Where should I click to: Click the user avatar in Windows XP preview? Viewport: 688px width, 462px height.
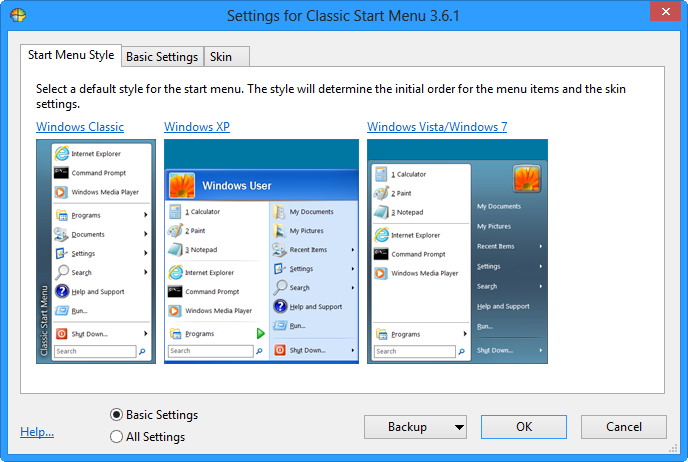point(181,186)
